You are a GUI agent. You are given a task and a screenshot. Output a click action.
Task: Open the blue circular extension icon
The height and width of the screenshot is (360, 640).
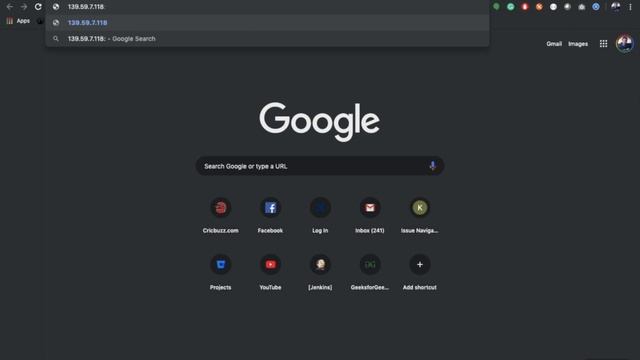click(596, 7)
